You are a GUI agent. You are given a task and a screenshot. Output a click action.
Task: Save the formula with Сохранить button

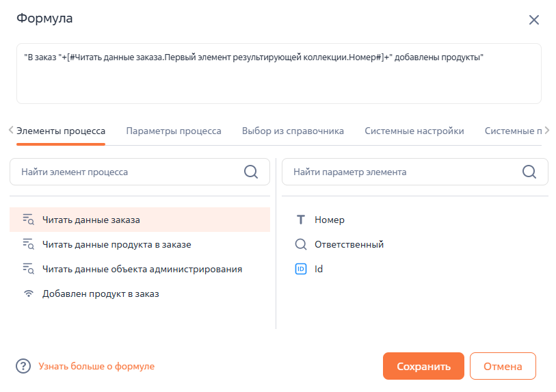(423, 366)
